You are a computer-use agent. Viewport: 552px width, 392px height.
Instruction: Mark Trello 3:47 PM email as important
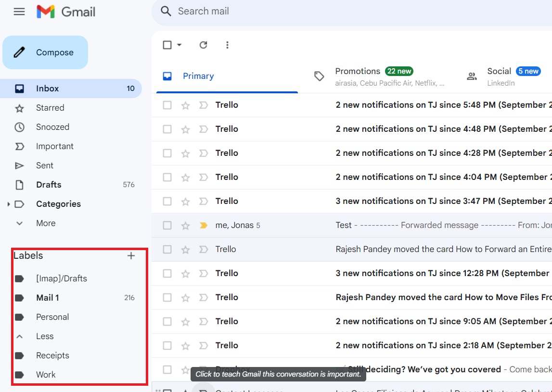(x=204, y=201)
